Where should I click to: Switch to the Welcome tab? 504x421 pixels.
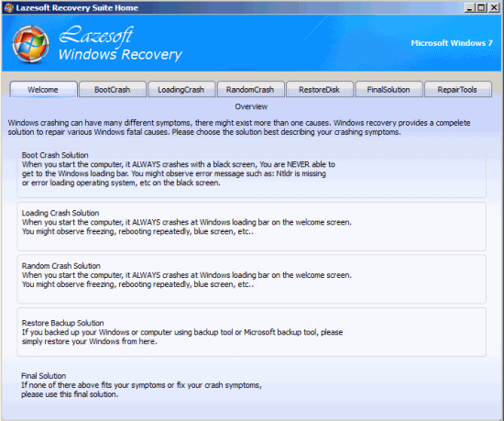[x=43, y=89]
